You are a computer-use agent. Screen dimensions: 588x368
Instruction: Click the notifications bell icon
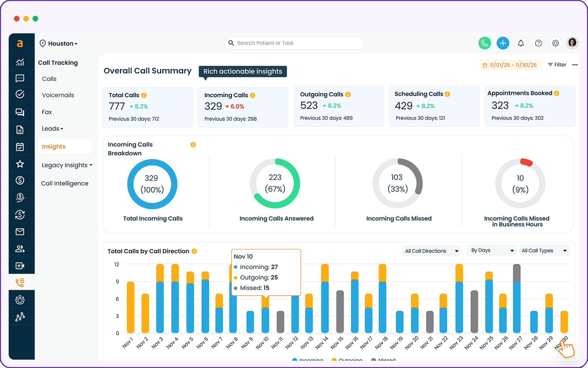[x=520, y=43]
